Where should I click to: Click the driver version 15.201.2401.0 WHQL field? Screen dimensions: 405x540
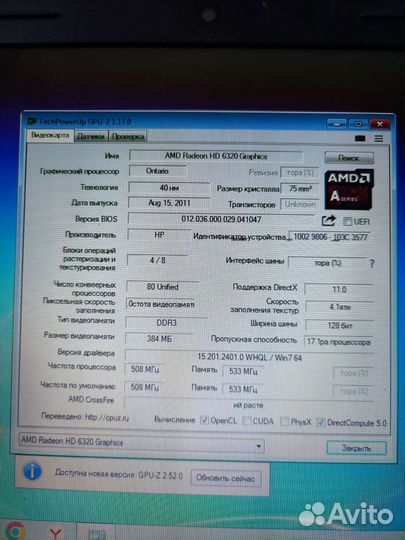(249, 357)
